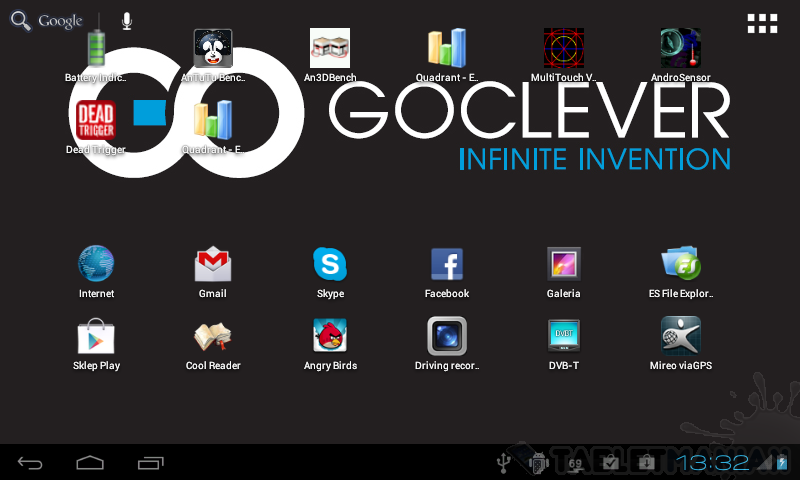This screenshot has width=800, height=480.
Task: Play Angry Birds
Action: point(330,338)
